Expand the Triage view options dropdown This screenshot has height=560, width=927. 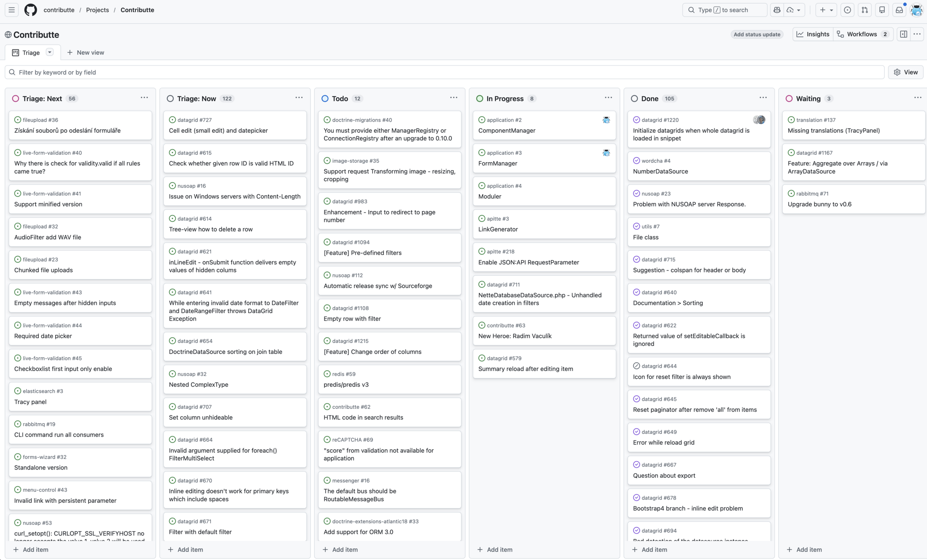49,52
